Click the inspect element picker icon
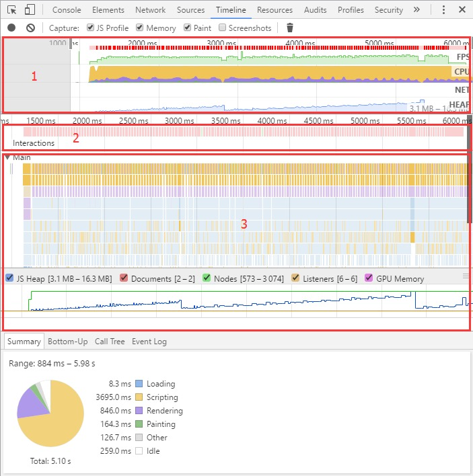 coord(11,10)
